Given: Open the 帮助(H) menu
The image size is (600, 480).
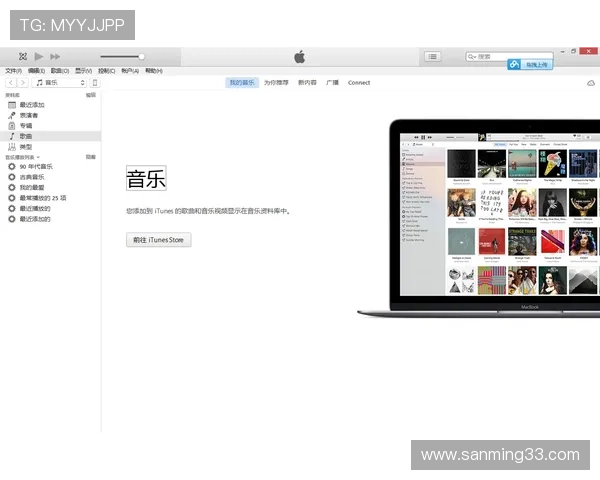Looking at the screenshot, I should [x=154, y=71].
